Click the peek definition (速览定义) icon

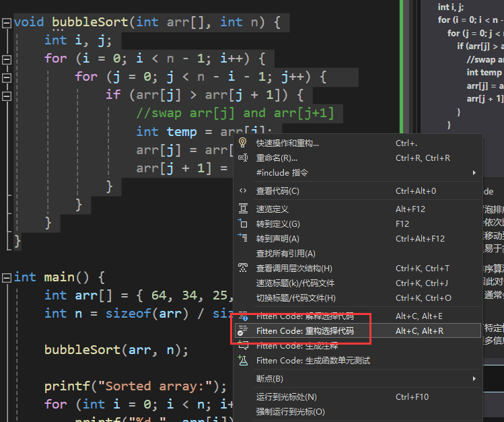[x=243, y=209]
